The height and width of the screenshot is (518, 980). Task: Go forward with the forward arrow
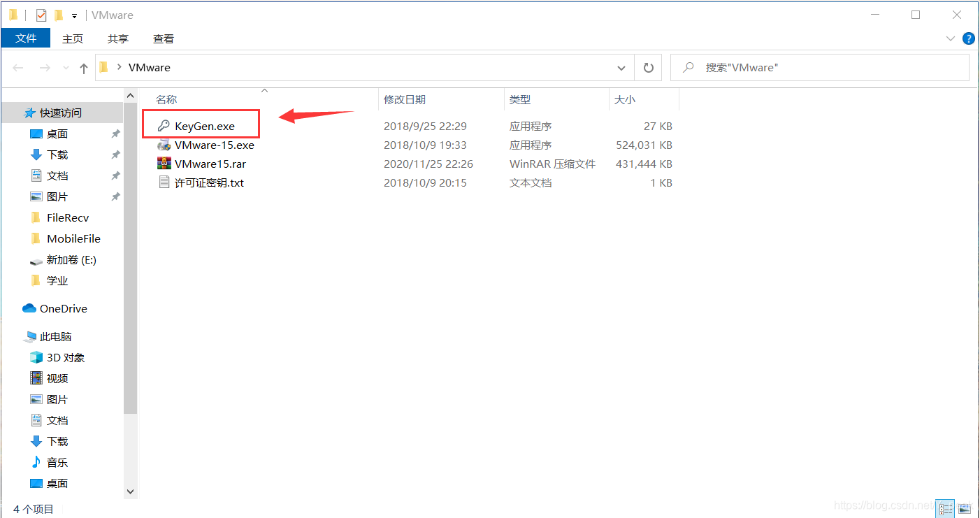click(x=45, y=68)
